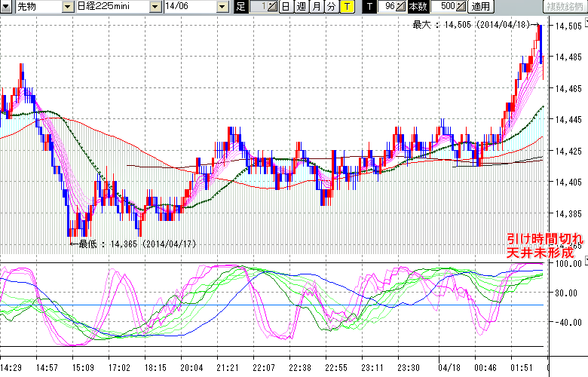Screen dimensions: 588x377
Task: Switch chart to 週 (weekly) bars
Action: (x=301, y=7)
